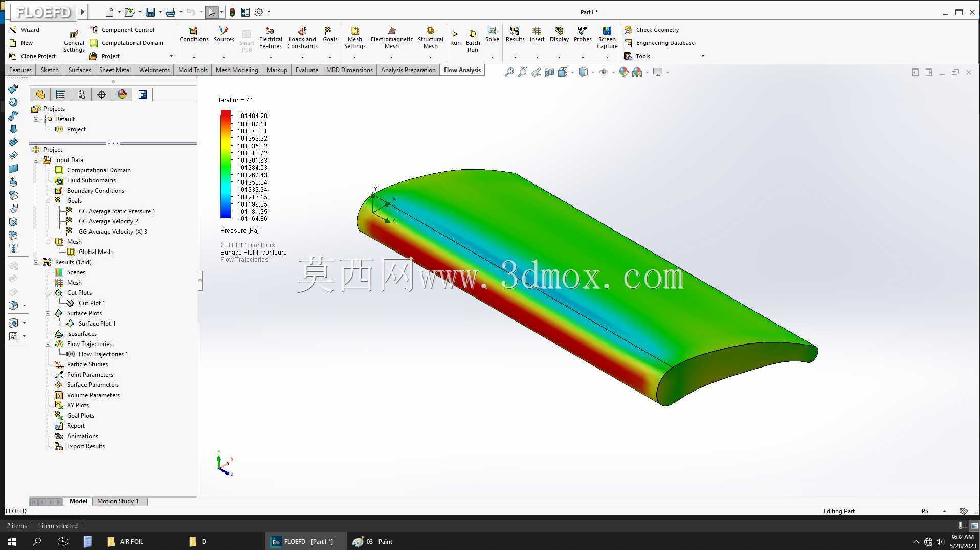This screenshot has width=980, height=550.
Task: Open AIR FOIL folder in taskbar
Action: [126, 542]
